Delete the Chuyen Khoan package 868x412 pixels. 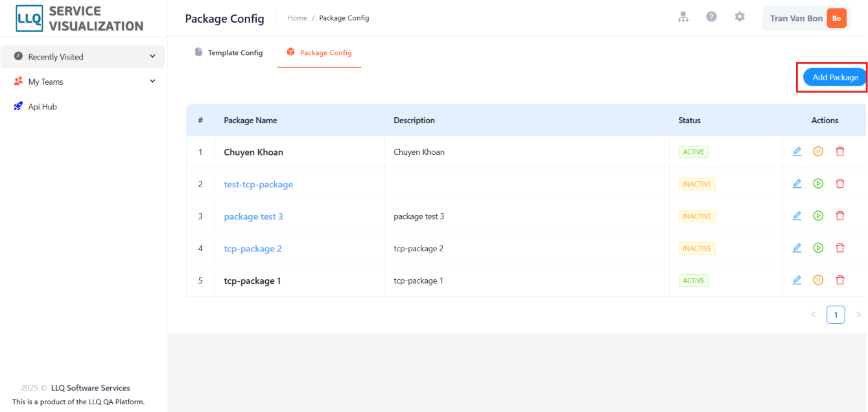pos(840,152)
